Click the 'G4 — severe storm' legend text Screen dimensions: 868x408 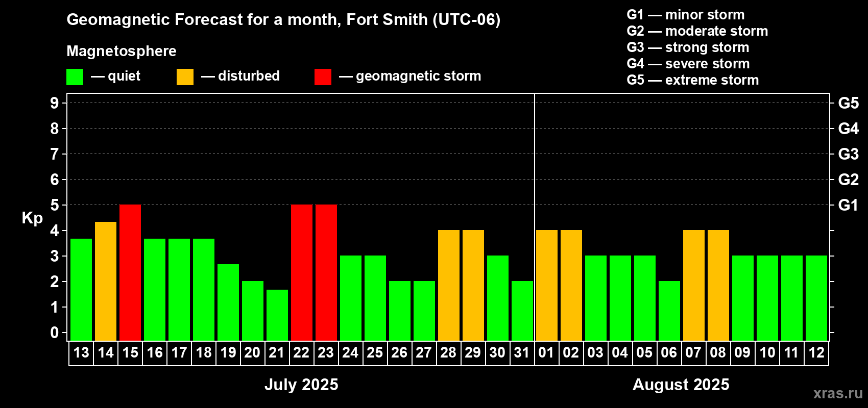coord(688,64)
